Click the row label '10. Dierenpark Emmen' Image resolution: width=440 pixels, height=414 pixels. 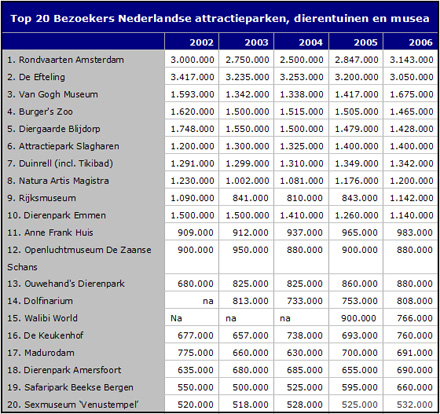(57, 215)
